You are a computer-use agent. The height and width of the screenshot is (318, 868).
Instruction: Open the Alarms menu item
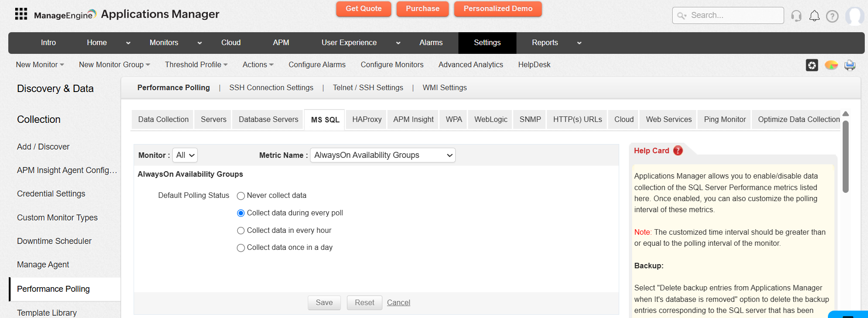coord(431,43)
